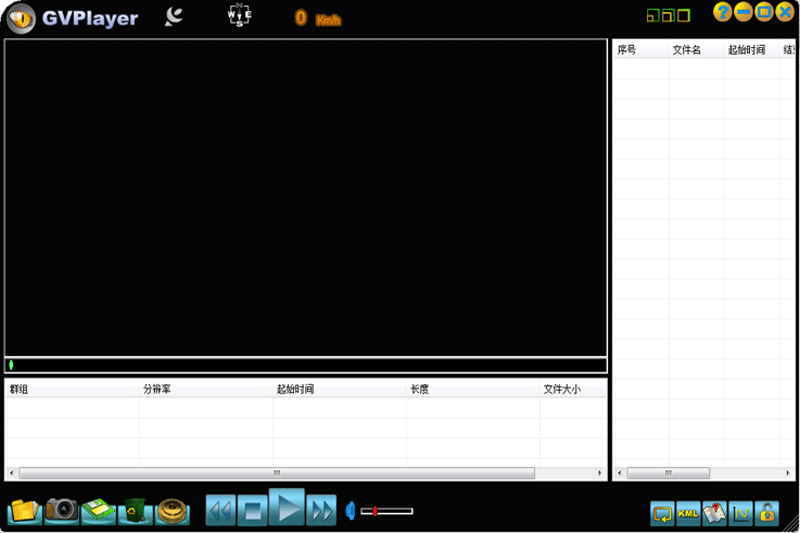This screenshot has width=800, height=533.
Task: Select the smallest window size layout icon
Action: pyautogui.click(x=653, y=16)
